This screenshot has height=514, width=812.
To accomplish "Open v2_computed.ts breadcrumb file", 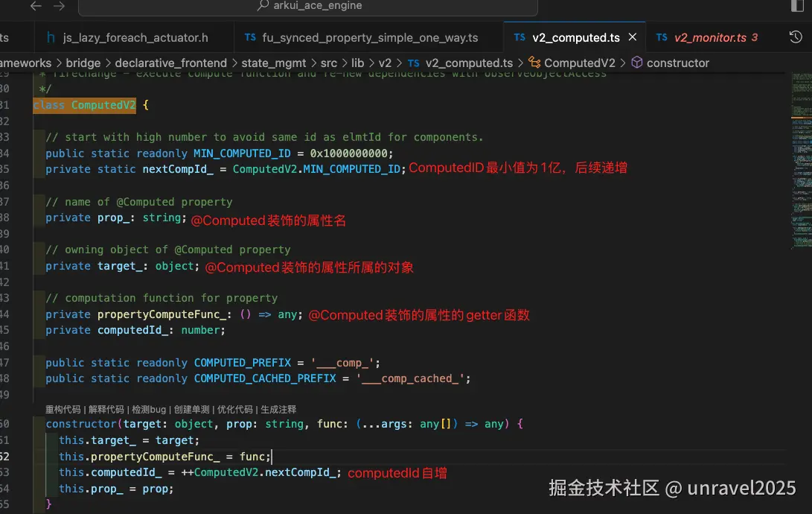I will [x=469, y=63].
